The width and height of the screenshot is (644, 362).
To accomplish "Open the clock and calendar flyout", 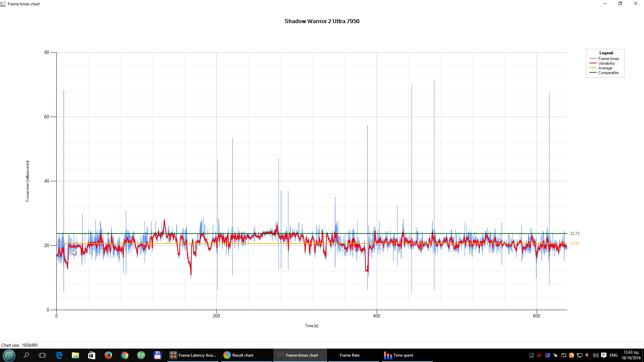I will click(631, 355).
